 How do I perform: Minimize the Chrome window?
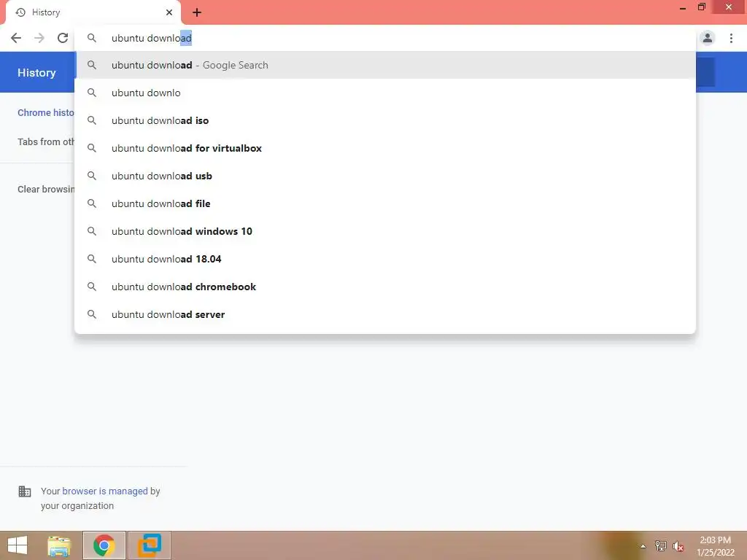pos(683,7)
